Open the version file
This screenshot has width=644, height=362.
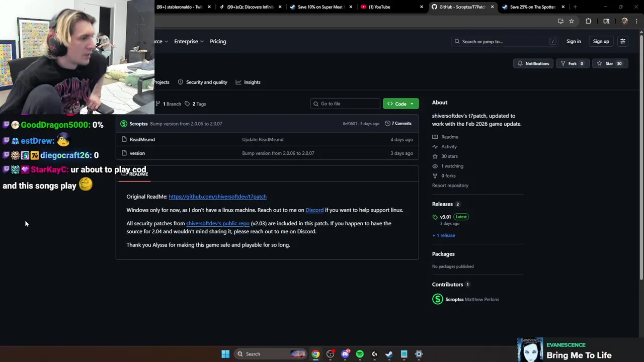click(x=137, y=153)
